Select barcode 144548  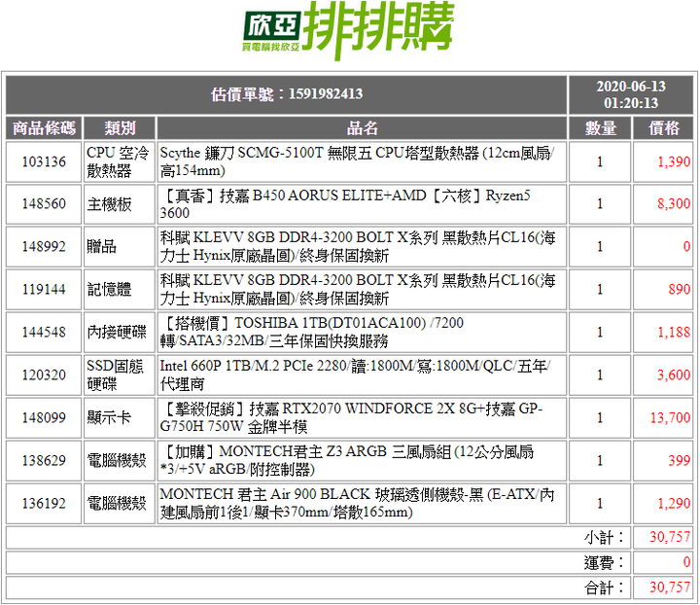(x=44, y=333)
